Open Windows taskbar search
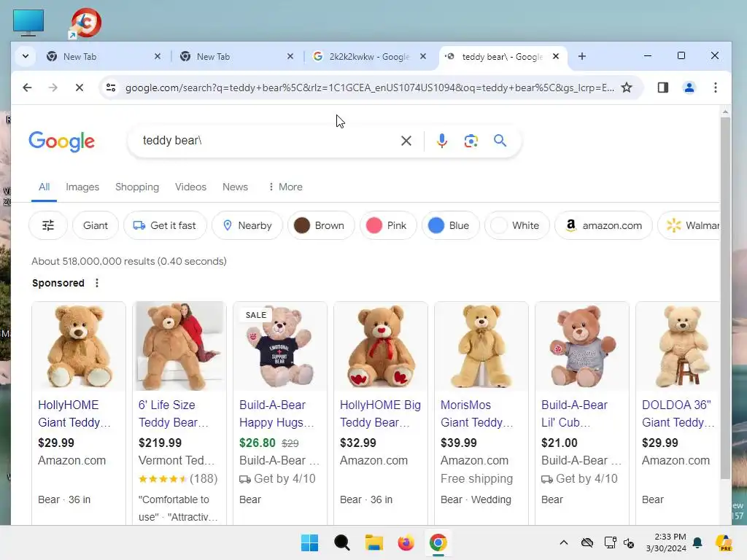 [x=341, y=542]
